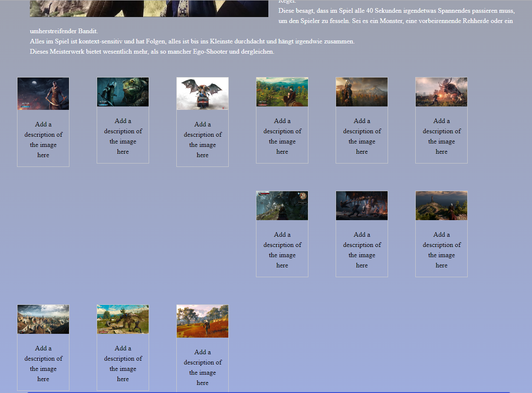Click caption under the sunflower field image
This screenshot has height=393, width=532.
(282, 136)
